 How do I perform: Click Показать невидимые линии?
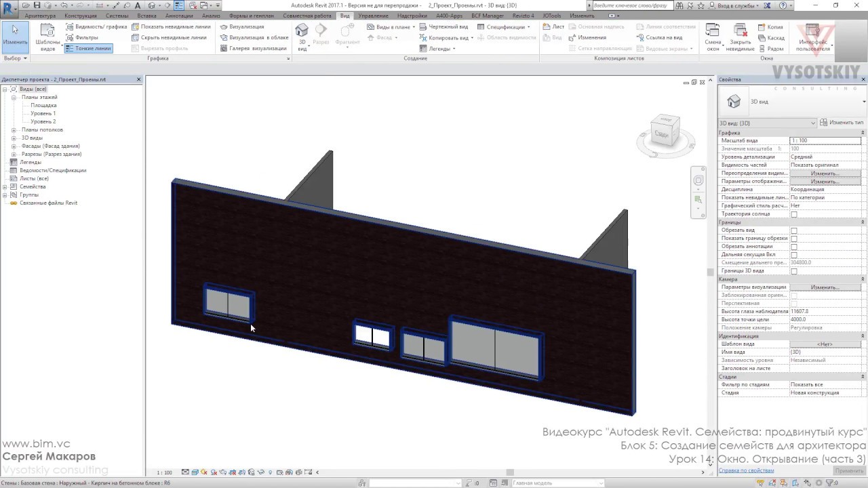click(171, 27)
